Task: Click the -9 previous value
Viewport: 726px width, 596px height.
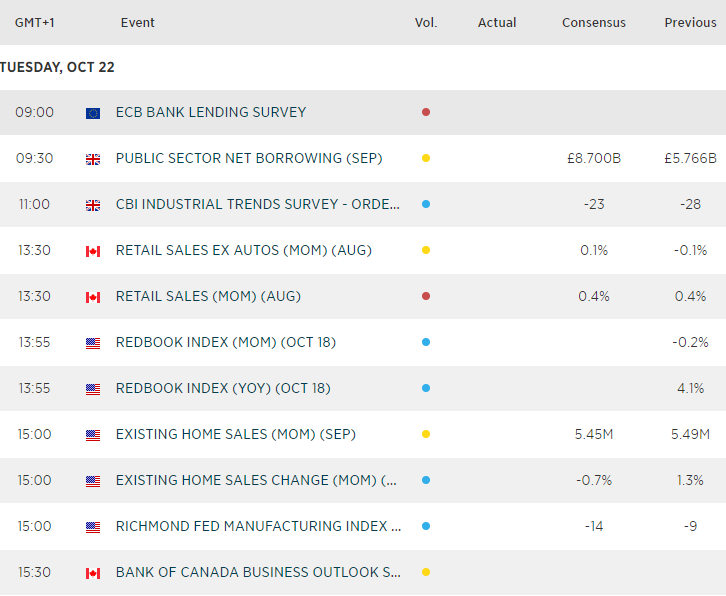Action: (690, 526)
